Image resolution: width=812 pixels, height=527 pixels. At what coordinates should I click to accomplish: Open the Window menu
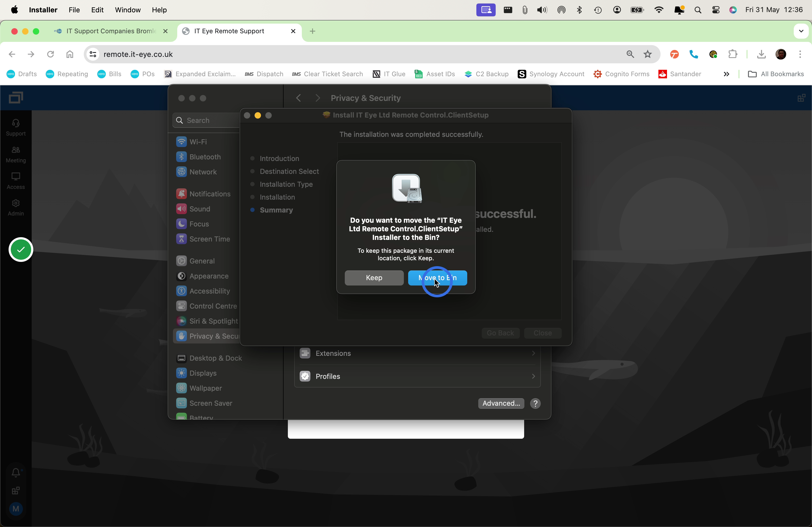tap(128, 10)
